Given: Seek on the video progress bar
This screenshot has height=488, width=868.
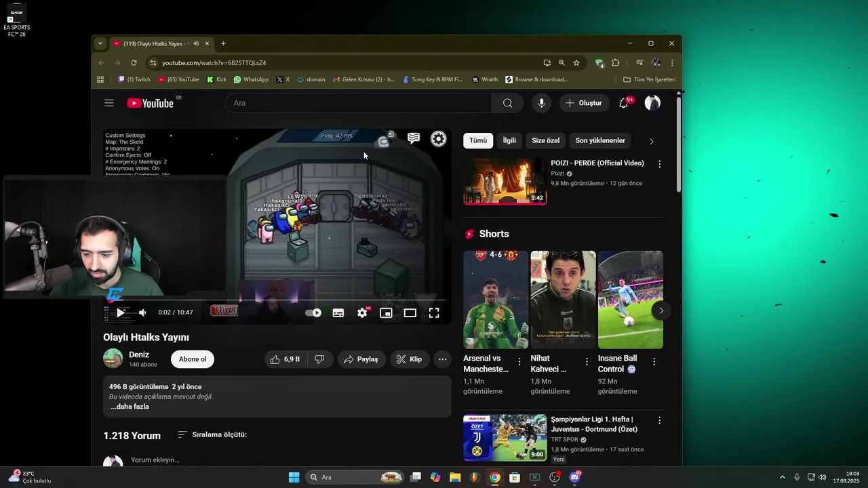Looking at the screenshot, I should pos(277,300).
